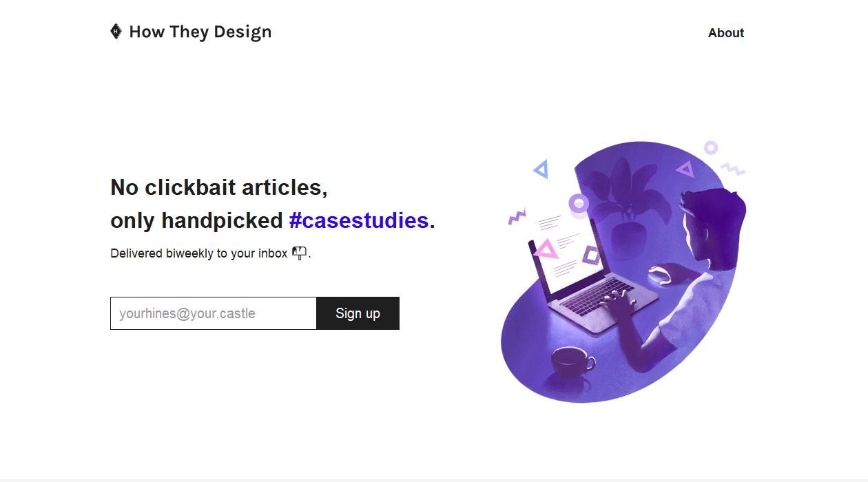Open the About page
Image resolution: width=868 pixels, height=482 pixels.
point(725,33)
